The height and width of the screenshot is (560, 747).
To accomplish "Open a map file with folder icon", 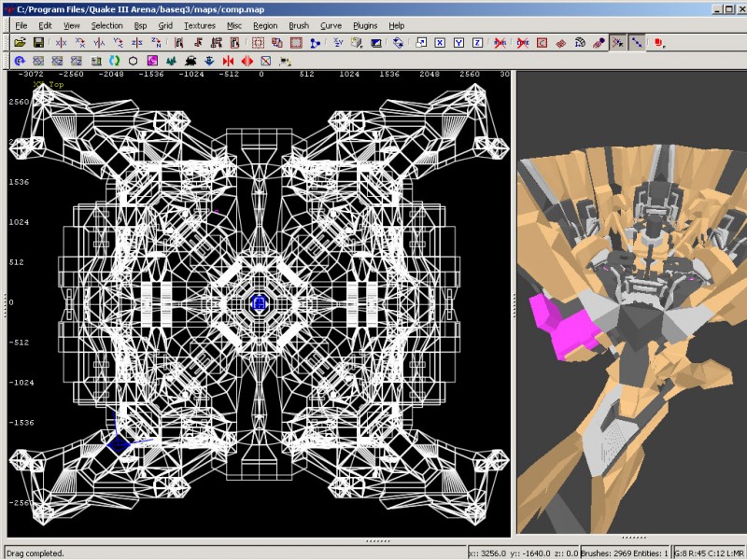I will point(20,43).
